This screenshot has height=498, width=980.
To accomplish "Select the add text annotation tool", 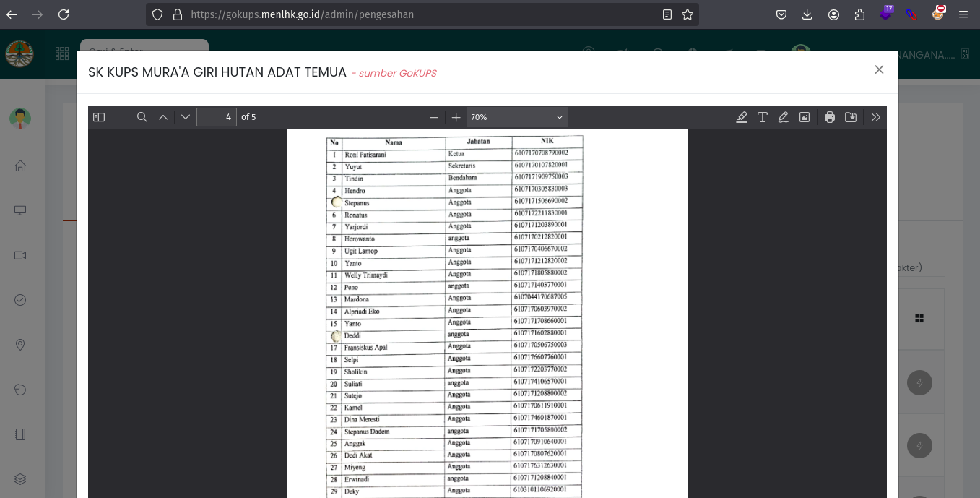I will tap(763, 117).
